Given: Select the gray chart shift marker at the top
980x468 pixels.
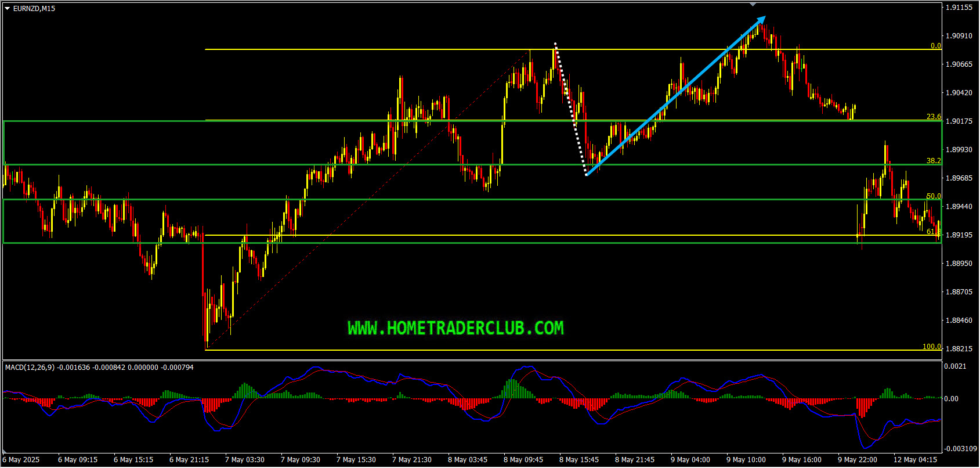Looking at the screenshot, I should [753, 4].
